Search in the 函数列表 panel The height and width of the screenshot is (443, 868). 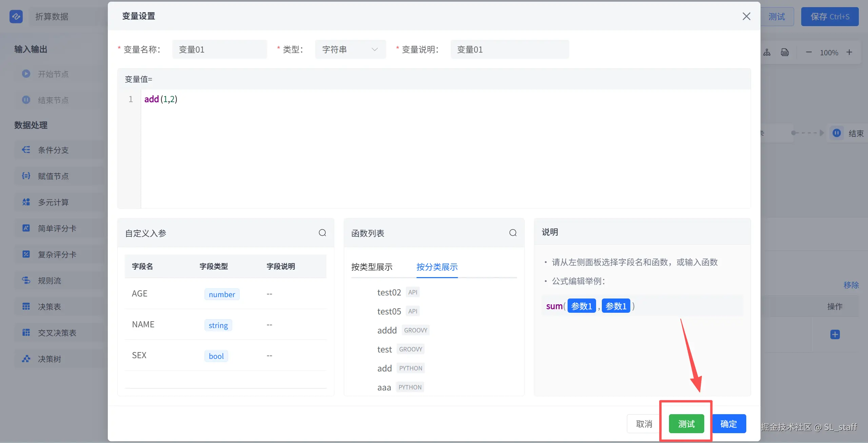pyautogui.click(x=513, y=233)
